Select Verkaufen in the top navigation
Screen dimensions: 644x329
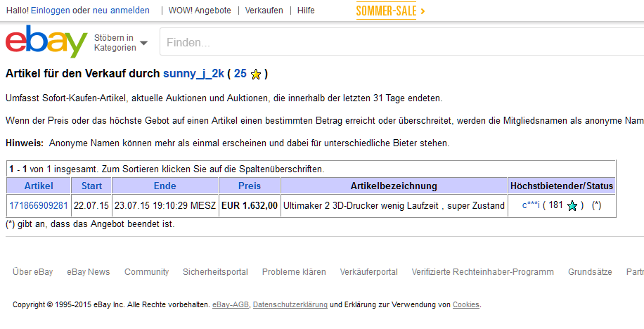click(x=264, y=11)
